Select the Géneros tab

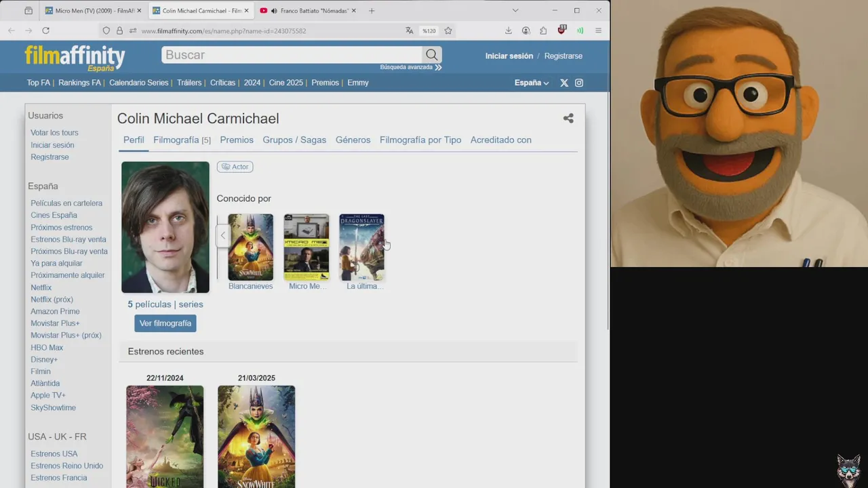click(x=353, y=140)
